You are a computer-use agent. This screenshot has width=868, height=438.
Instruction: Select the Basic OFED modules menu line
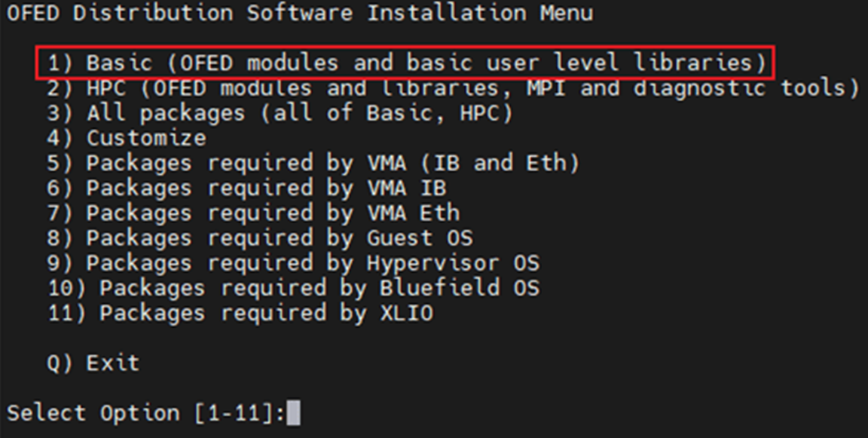tap(407, 63)
